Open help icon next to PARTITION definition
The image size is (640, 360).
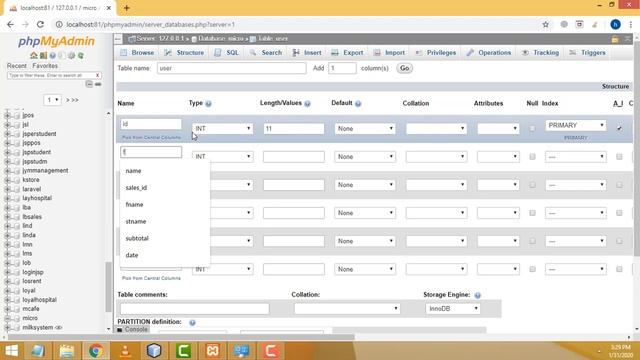pyautogui.click(x=192, y=322)
